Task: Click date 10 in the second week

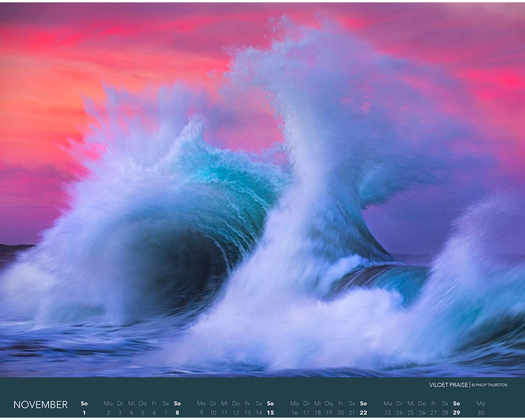Action: coord(213,412)
